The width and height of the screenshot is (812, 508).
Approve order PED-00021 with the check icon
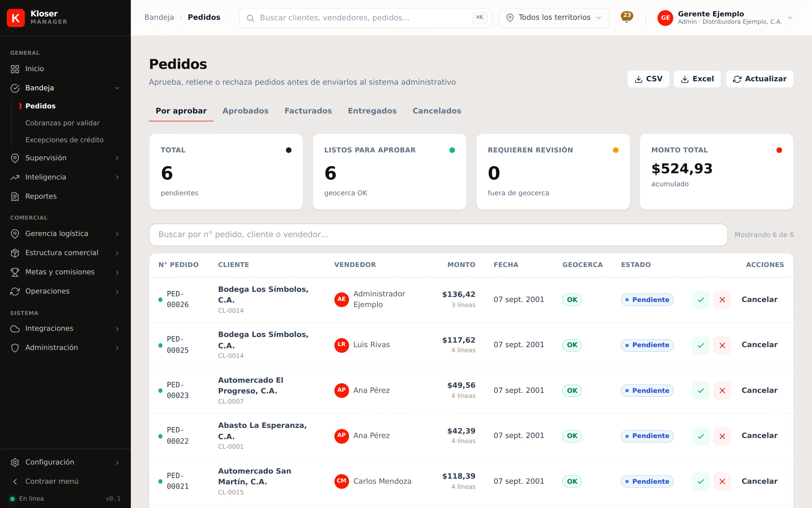[x=701, y=481]
